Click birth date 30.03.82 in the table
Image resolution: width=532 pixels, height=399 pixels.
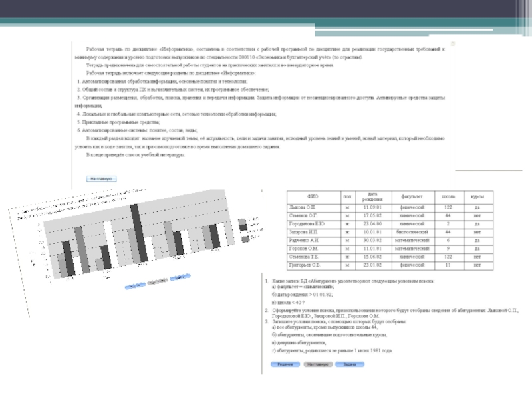pos(372,240)
